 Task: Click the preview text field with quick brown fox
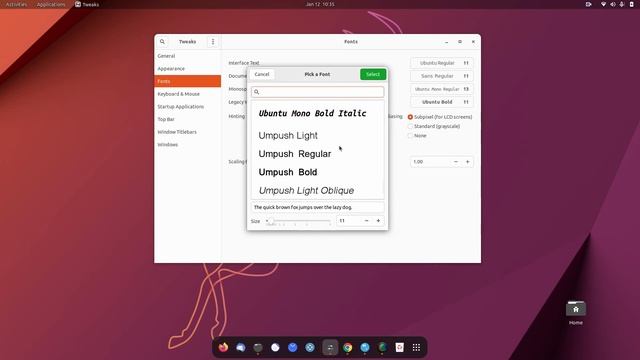pos(318,207)
